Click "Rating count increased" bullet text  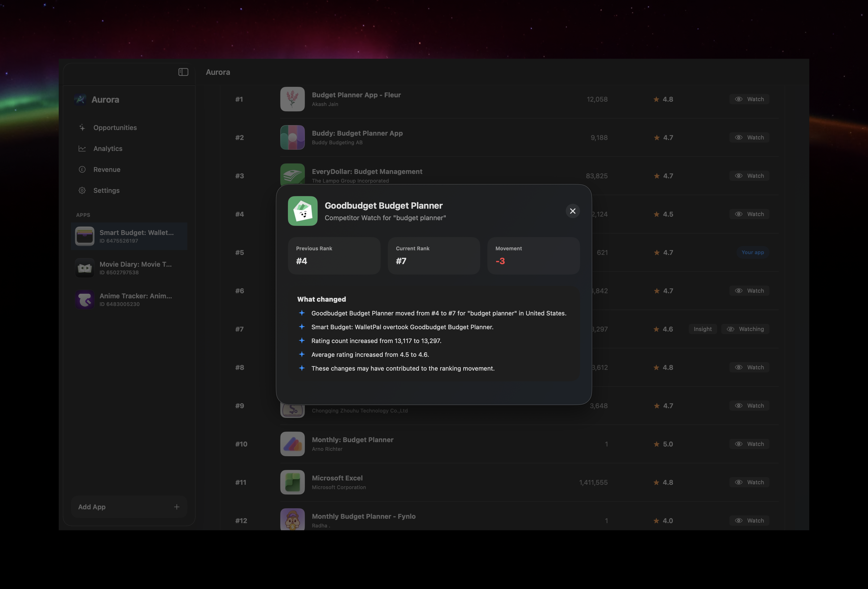point(376,341)
